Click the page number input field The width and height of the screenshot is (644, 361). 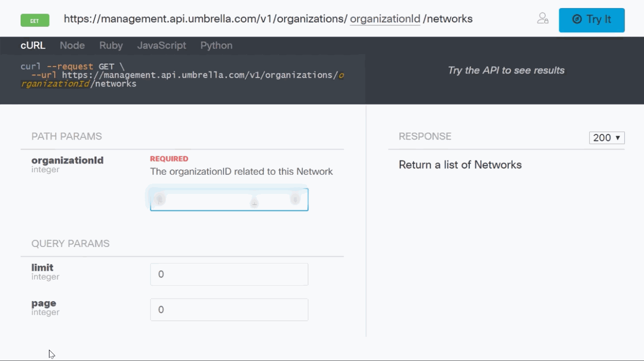click(x=229, y=310)
